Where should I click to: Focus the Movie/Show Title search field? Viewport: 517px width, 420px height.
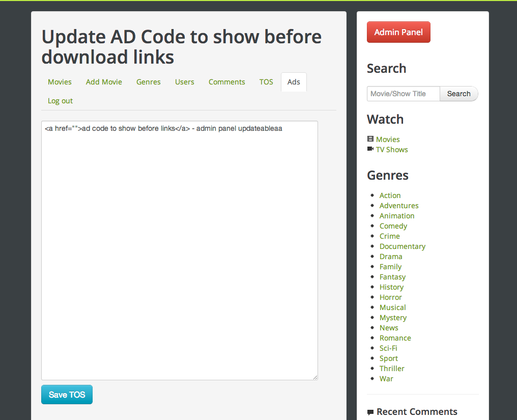pos(403,94)
